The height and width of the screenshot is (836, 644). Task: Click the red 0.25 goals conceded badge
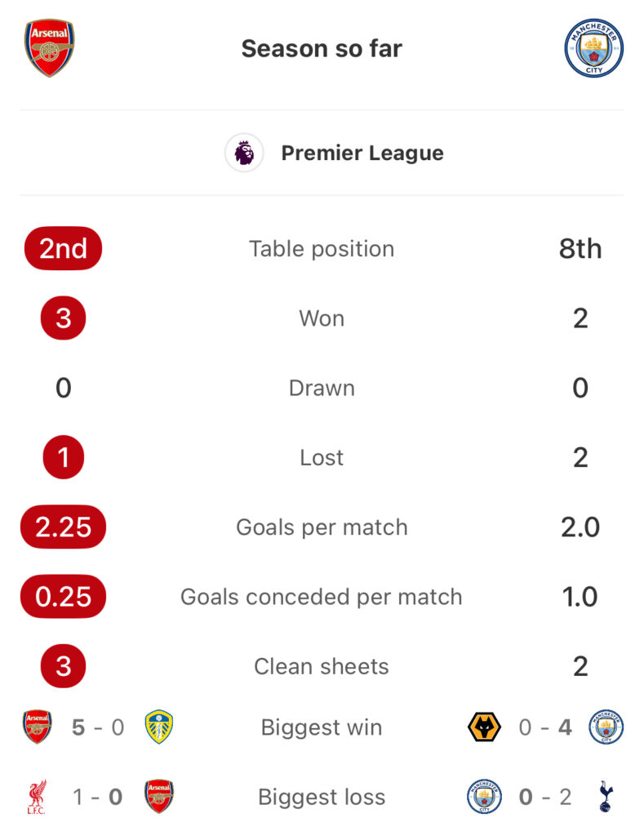coord(63,597)
